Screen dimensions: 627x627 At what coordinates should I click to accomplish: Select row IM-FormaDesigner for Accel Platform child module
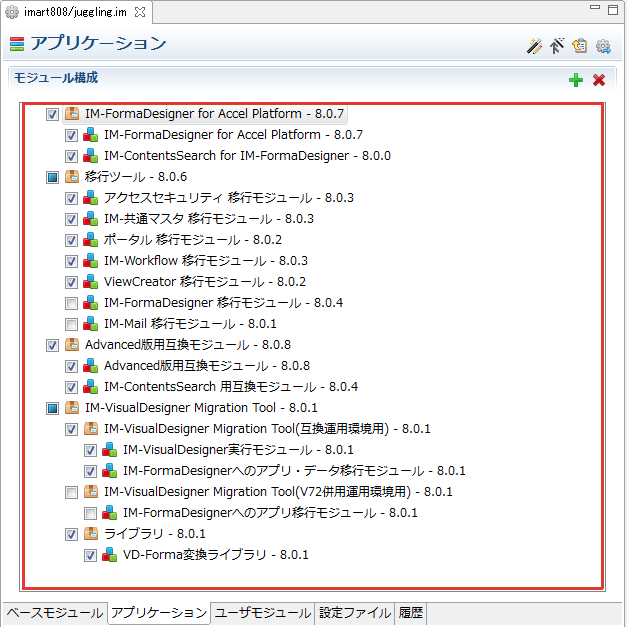[x=233, y=135]
